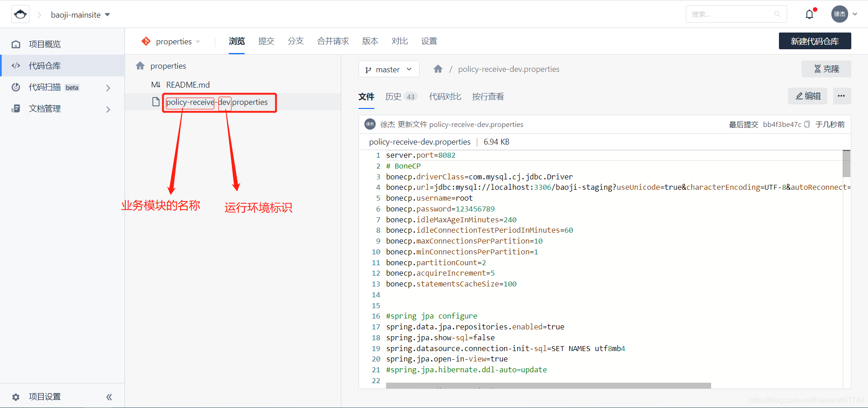Click the README.md file icon
The width and height of the screenshot is (868, 408).
pyautogui.click(x=156, y=84)
